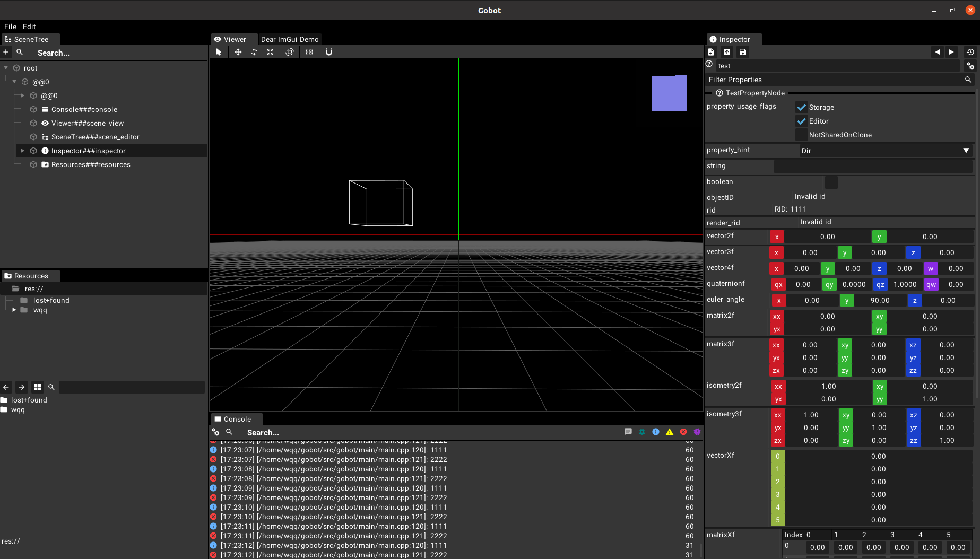Open Inspector settings gears icon
The width and height of the screenshot is (980, 559).
(x=970, y=66)
